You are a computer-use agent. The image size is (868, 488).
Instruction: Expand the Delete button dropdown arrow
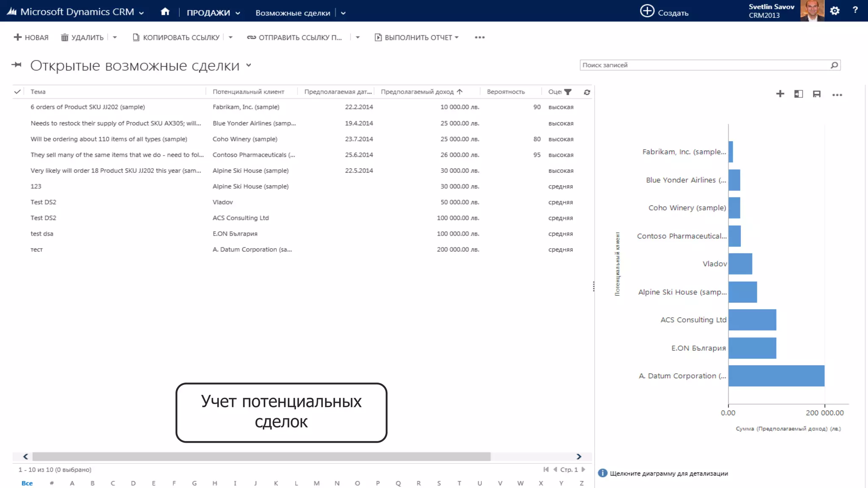(x=114, y=37)
